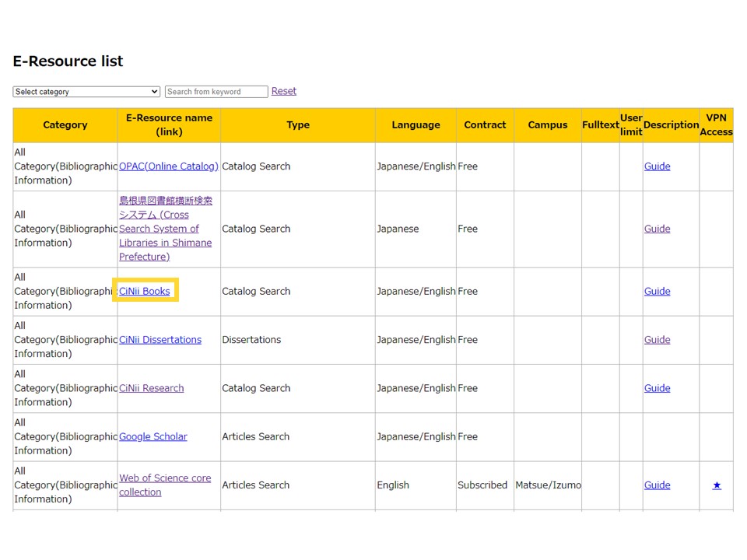Screen dimensions: 747x560
Task: Select Japanese/English cell in CiNii Dissertations row
Action: (x=416, y=340)
